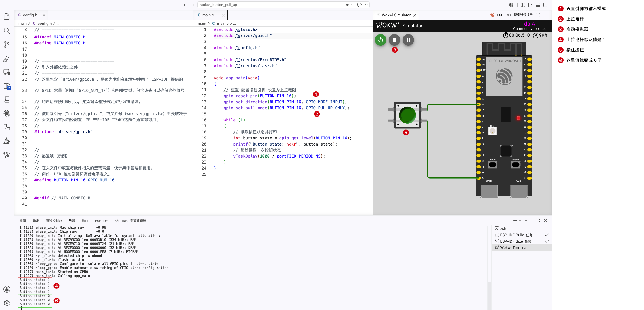
Task: Open the ESP-IDF Explorer sidebar icon
Action: point(7,113)
